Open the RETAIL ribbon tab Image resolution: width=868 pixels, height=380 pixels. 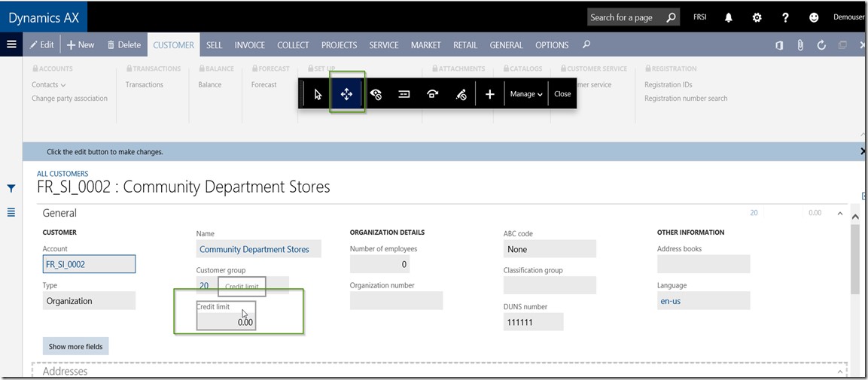[x=465, y=45]
